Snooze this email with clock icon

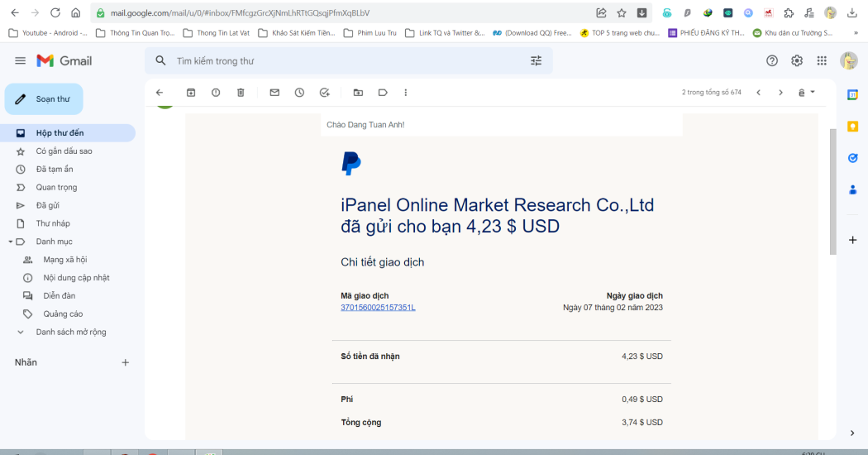(x=299, y=93)
